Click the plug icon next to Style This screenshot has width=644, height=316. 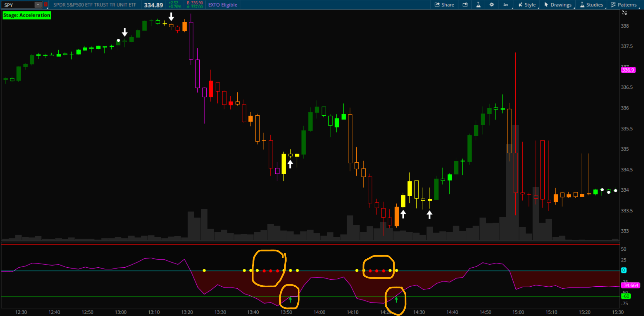[521, 5]
